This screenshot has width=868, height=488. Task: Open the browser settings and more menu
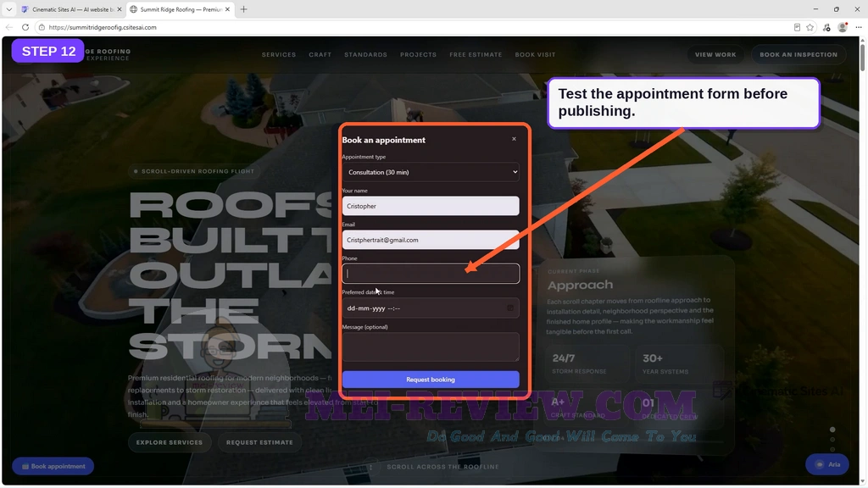[859, 27]
